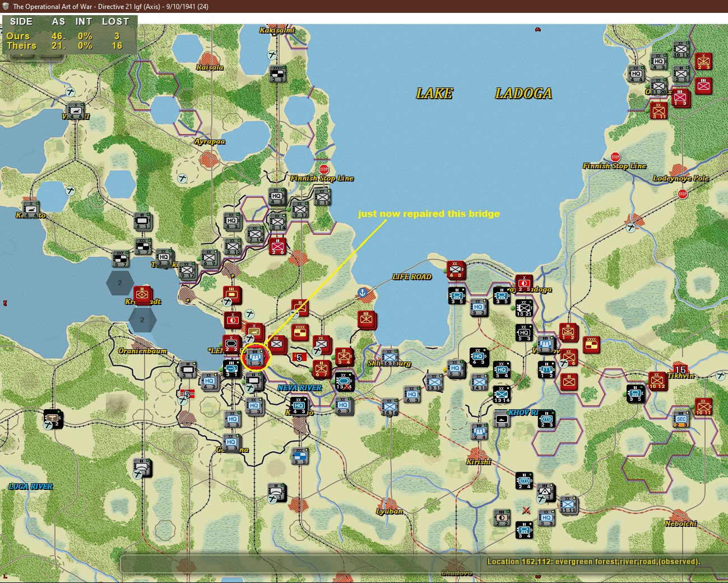Select the red XXXX army unit near Volkhov
The image size is (728, 583).
591,345
